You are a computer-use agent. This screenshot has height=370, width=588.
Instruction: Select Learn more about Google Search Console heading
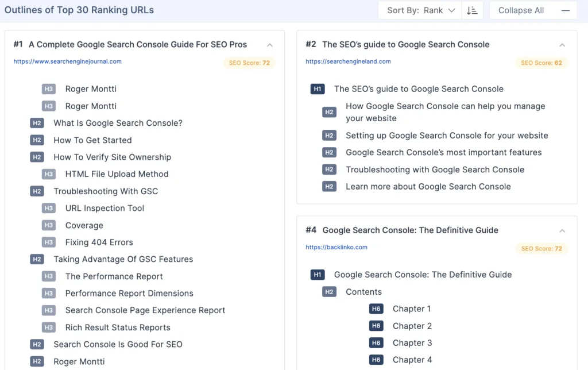pos(428,187)
